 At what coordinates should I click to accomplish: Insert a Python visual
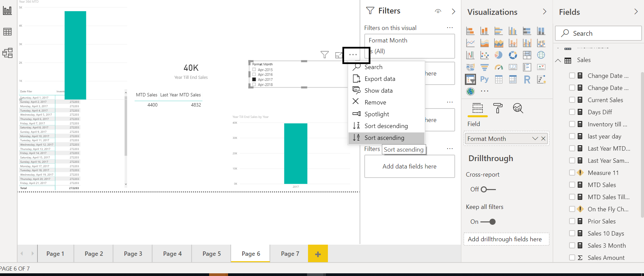[484, 79]
